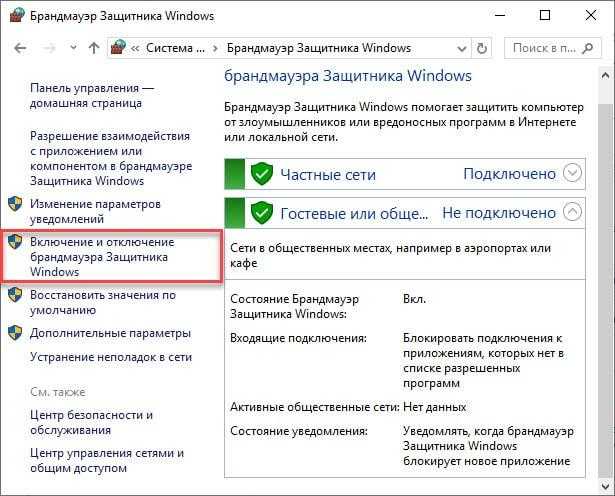Expand hidden breadcrumb levels chevron «
The image size is (615, 496).
click(135, 48)
